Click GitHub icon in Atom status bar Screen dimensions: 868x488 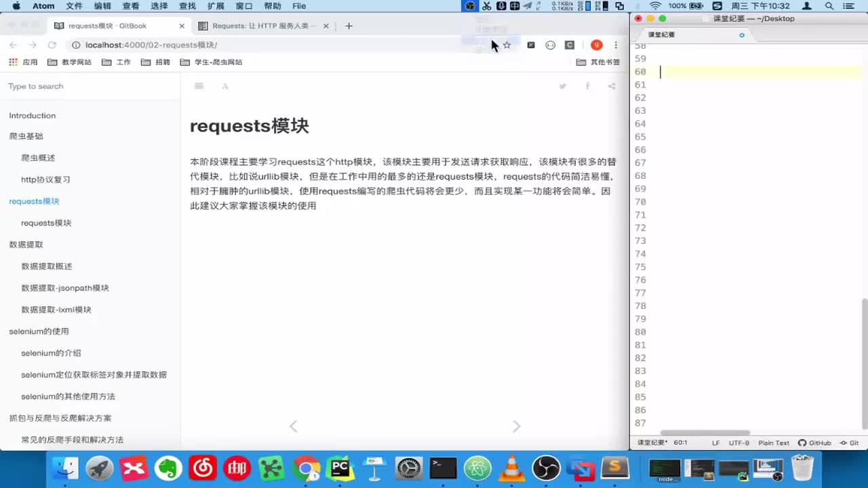814,443
